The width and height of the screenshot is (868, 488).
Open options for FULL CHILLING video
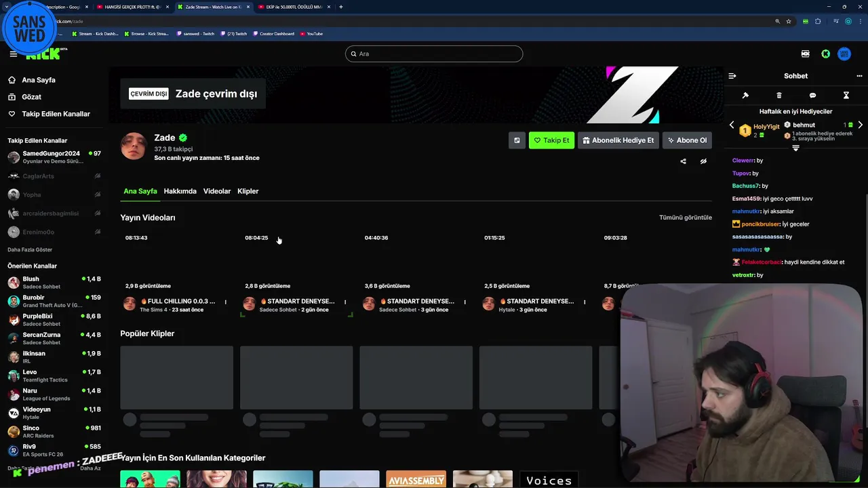point(226,302)
